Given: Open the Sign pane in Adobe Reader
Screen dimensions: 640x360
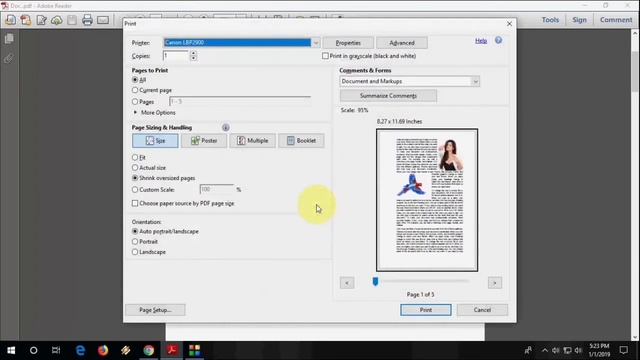Looking at the screenshot, I should tap(579, 20).
